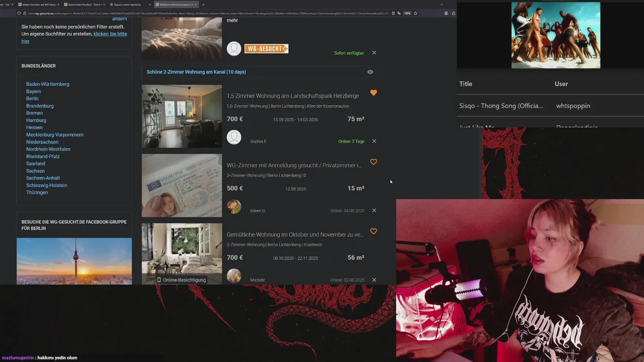644x362 pixels.
Task: Open 'WG-Zimmer mit Anmeldung gesucht' listing title
Action: (x=294, y=165)
